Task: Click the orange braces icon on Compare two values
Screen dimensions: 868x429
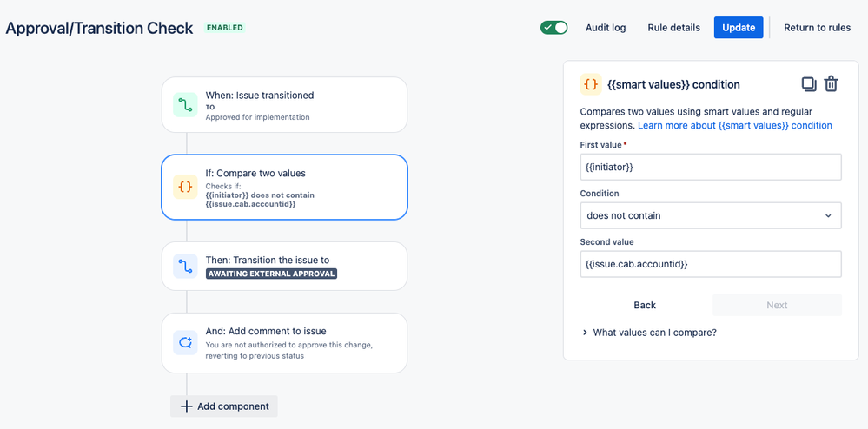Action: pos(185,187)
